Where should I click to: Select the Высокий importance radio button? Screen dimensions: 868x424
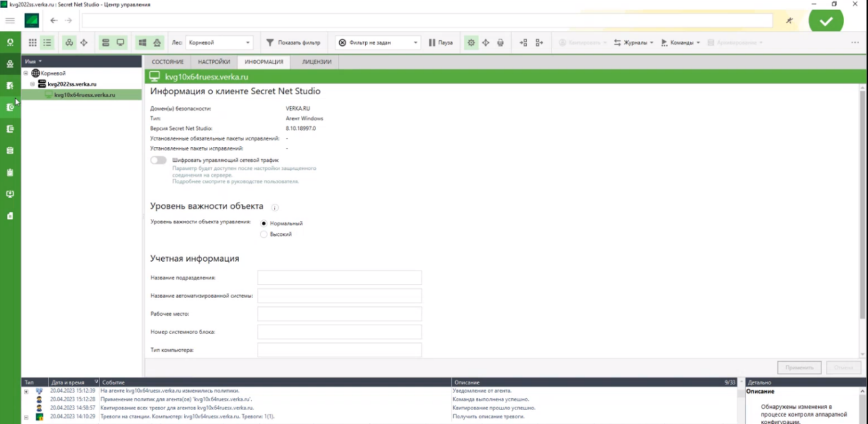tap(264, 235)
